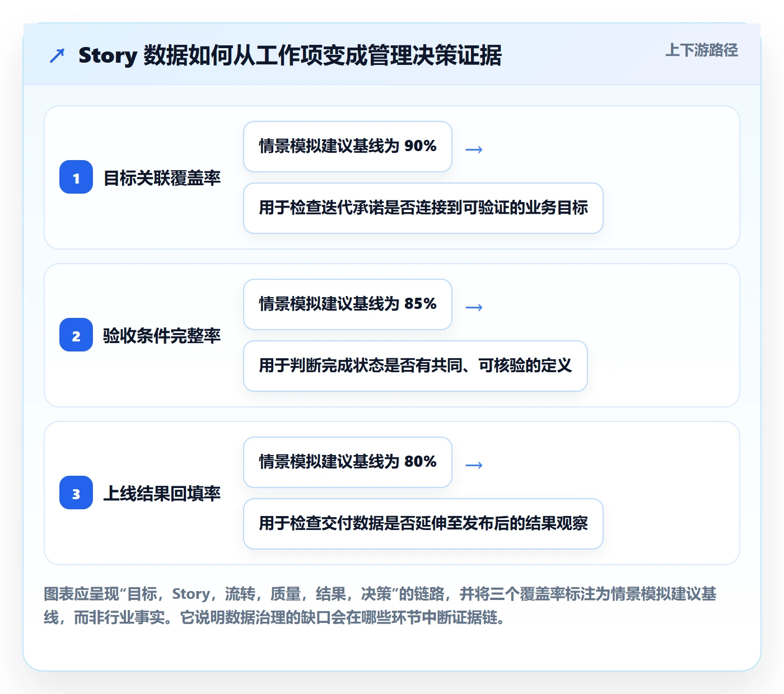Click the '情景模拟建议基线为 80%' box
The width and height of the screenshot is (784, 694).
(348, 462)
